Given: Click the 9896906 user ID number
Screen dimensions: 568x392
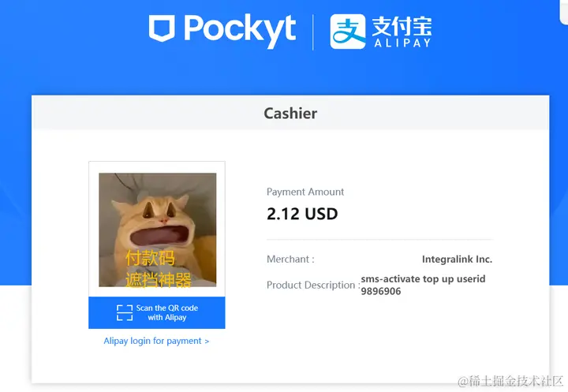Looking at the screenshot, I should point(381,291).
